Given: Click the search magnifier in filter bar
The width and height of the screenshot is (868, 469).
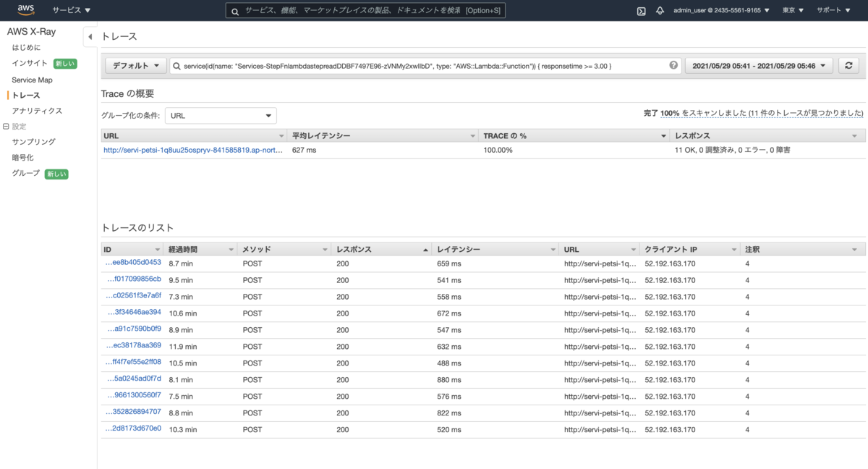Looking at the screenshot, I should click(177, 66).
